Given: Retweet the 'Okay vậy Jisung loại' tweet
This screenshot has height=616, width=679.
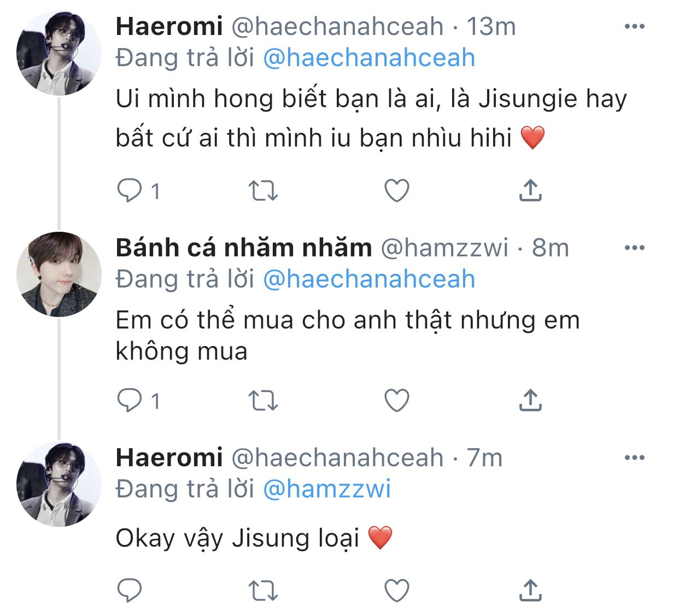Looking at the screenshot, I should (x=263, y=590).
